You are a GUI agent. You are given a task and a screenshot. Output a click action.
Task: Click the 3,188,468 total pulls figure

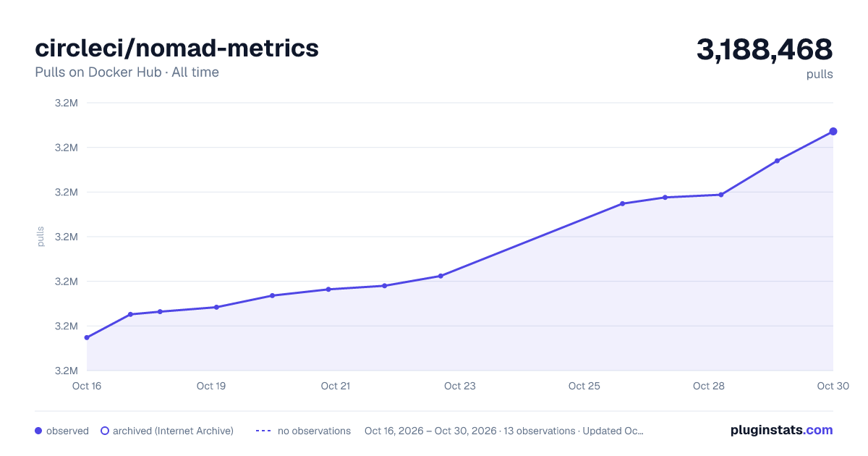(x=765, y=49)
